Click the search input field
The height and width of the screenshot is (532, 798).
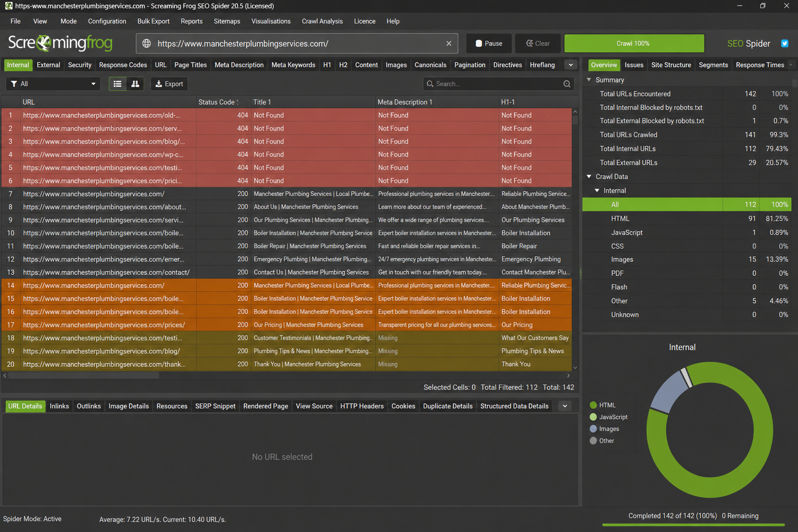[x=499, y=84]
